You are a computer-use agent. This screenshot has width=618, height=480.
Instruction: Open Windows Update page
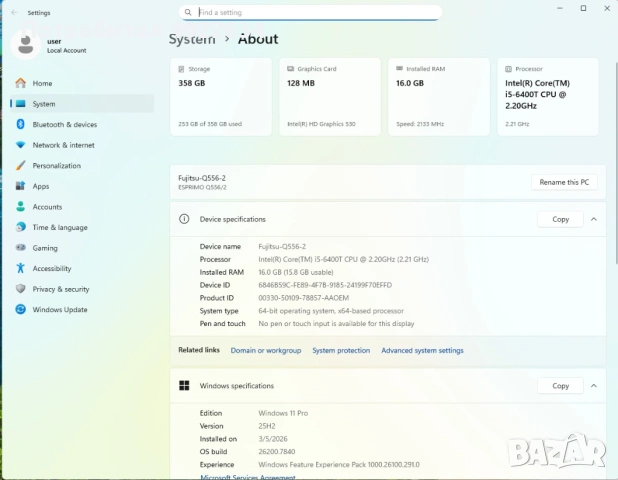coord(59,310)
